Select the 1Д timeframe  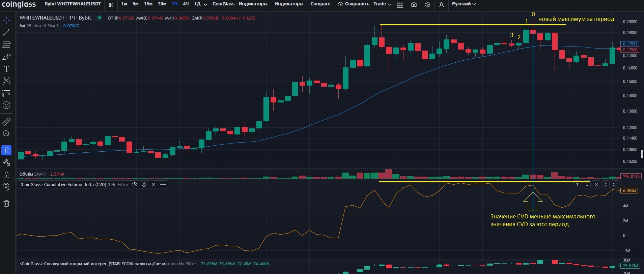[197, 4]
